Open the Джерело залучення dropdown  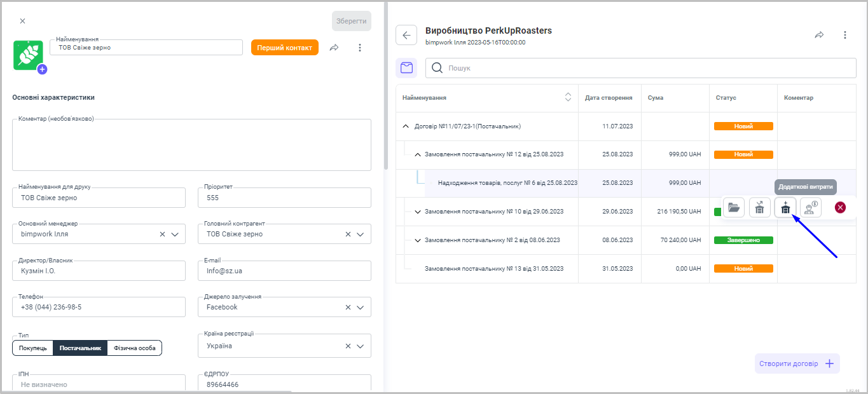pyautogui.click(x=360, y=307)
